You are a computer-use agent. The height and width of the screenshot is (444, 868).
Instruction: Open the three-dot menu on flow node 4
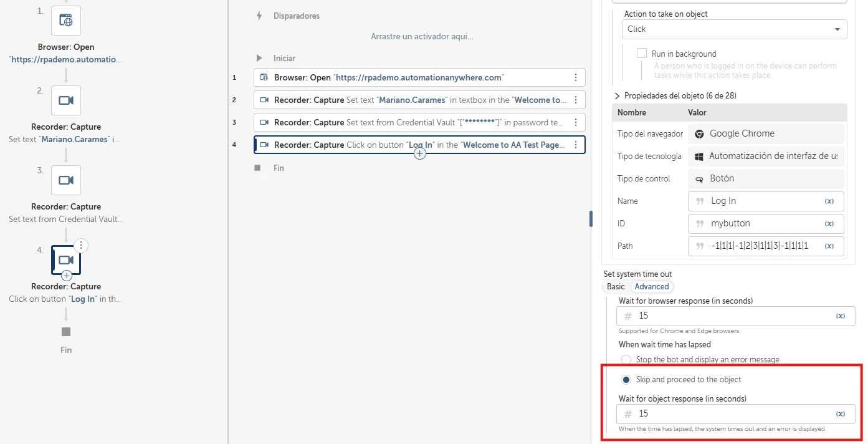tap(81, 245)
